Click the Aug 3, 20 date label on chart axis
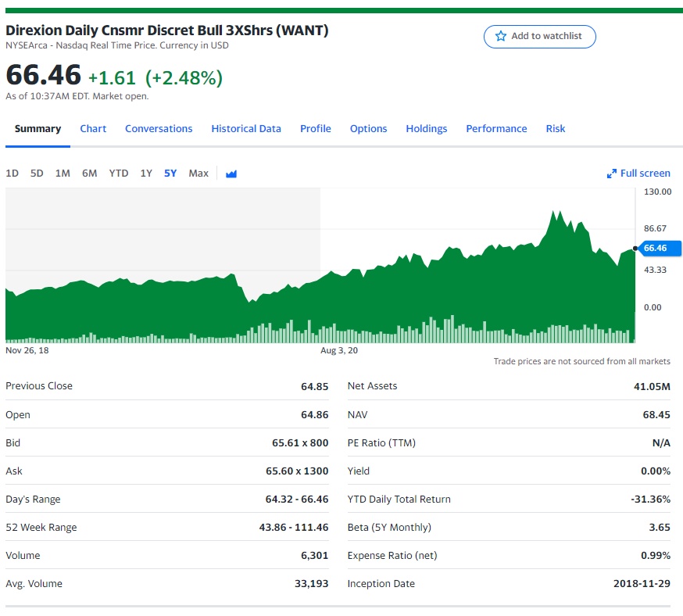Screen dimensions: 683x616 (x=339, y=351)
